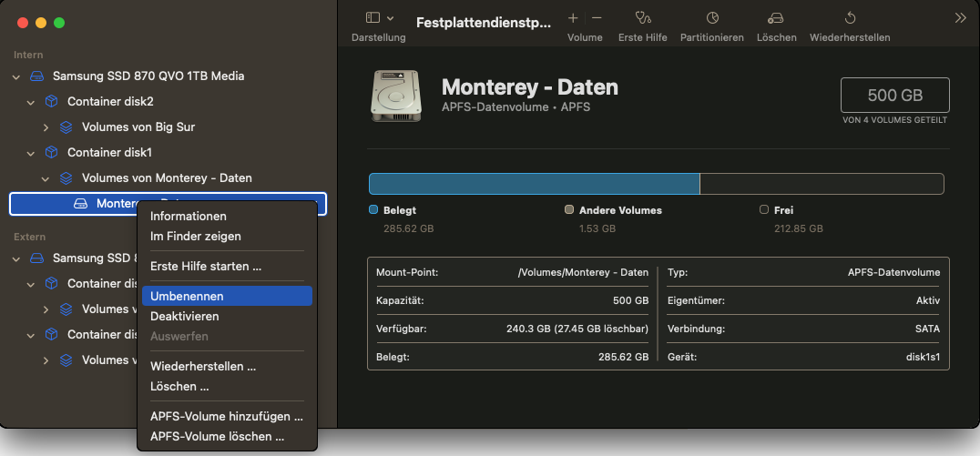Image resolution: width=980 pixels, height=456 pixels.
Task: Click the Frei legend swatch
Action: [x=764, y=210]
